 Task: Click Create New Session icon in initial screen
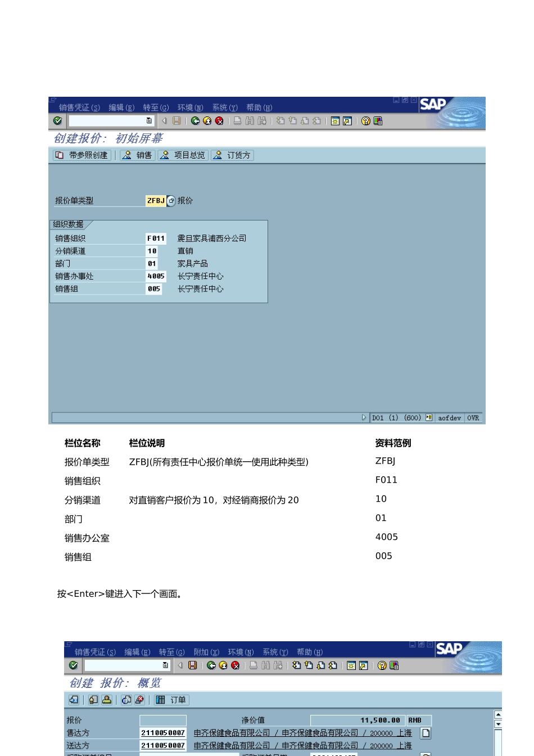click(336, 121)
